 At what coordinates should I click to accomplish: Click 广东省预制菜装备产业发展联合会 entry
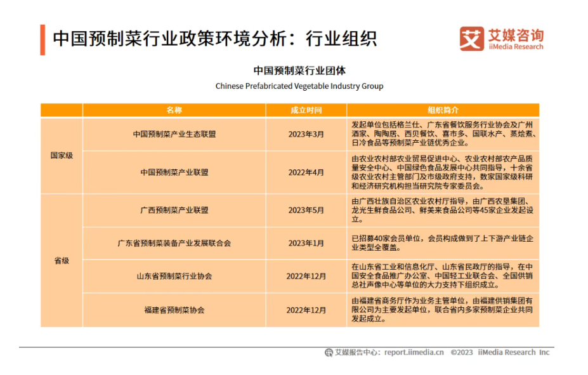point(174,243)
